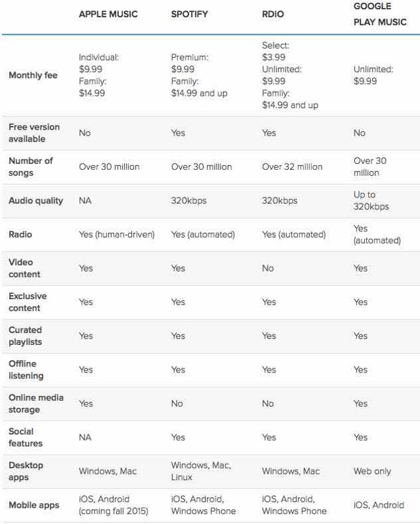Screen dimensions: 420x524
Task: Select the Video content row label
Action: pyautogui.click(x=24, y=268)
